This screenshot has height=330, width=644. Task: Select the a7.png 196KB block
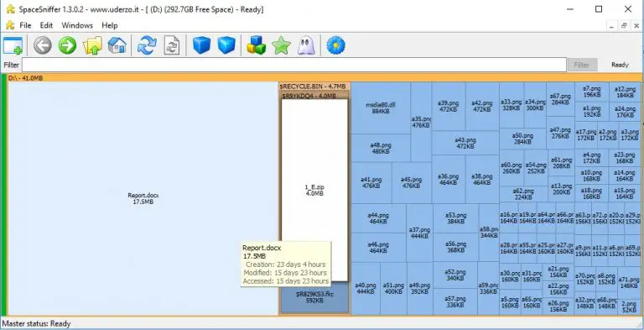592,92
